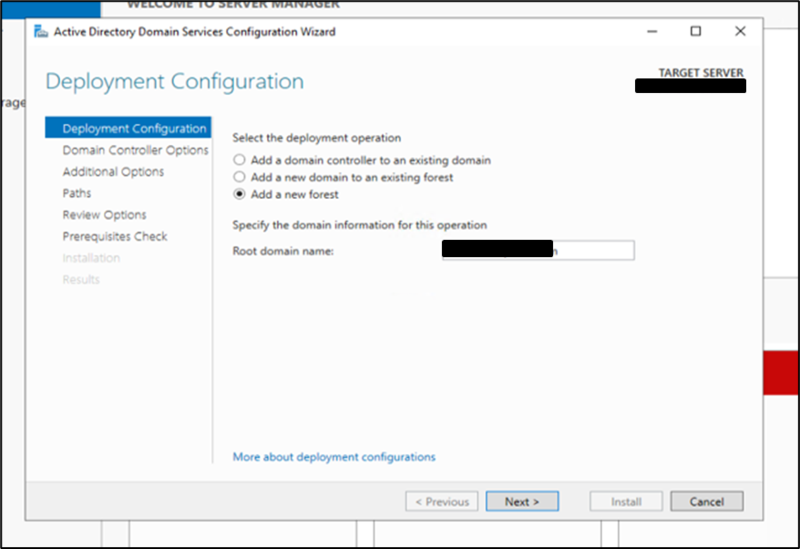Click the Next button
Screen dimensions: 800x549
tap(522, 502)
